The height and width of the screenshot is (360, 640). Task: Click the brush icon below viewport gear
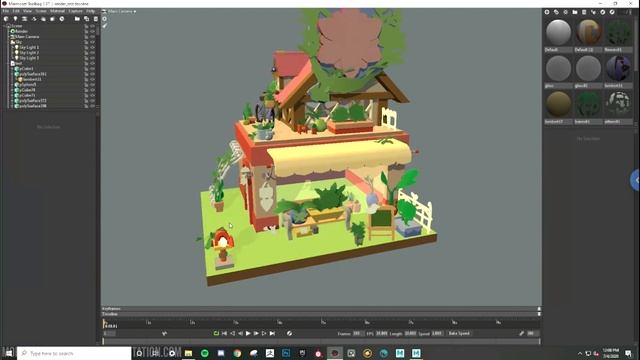(104, 26)
